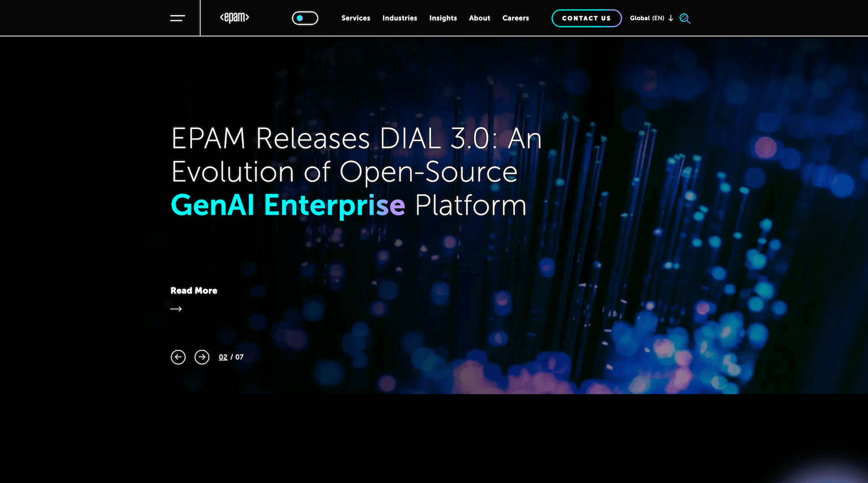Open the hamburger menu
This screenshot has width=868, height=483.
pyautogui.click(x=178, y=18)
